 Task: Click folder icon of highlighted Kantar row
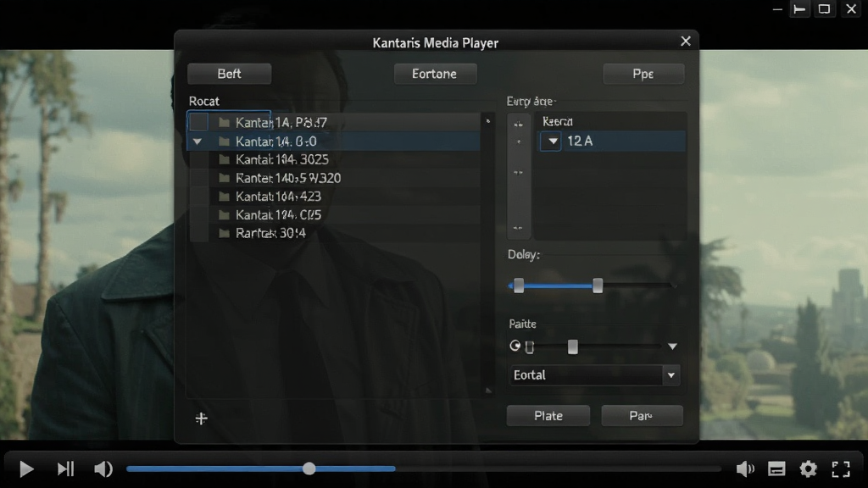[224, 141]
